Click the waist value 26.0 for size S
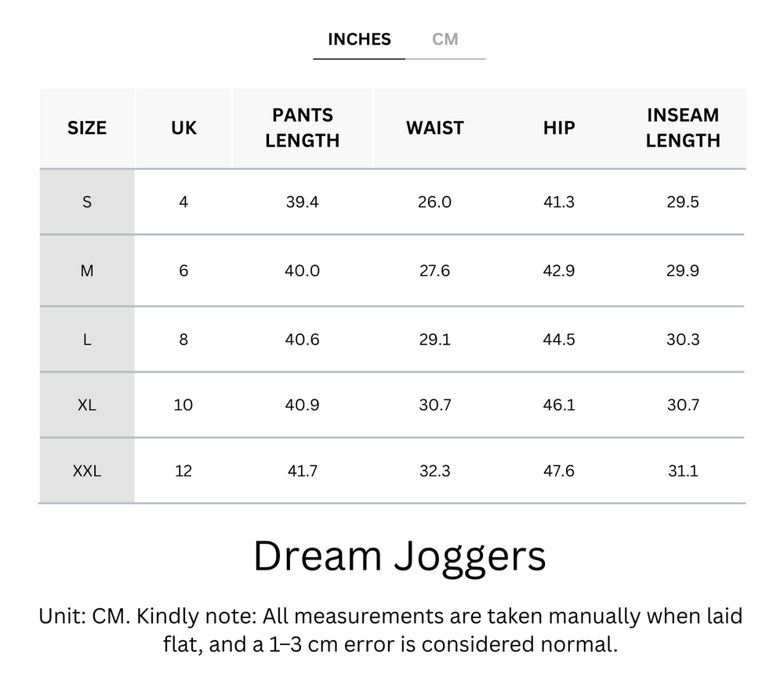784x681 pixels. [x=434, y=202]
